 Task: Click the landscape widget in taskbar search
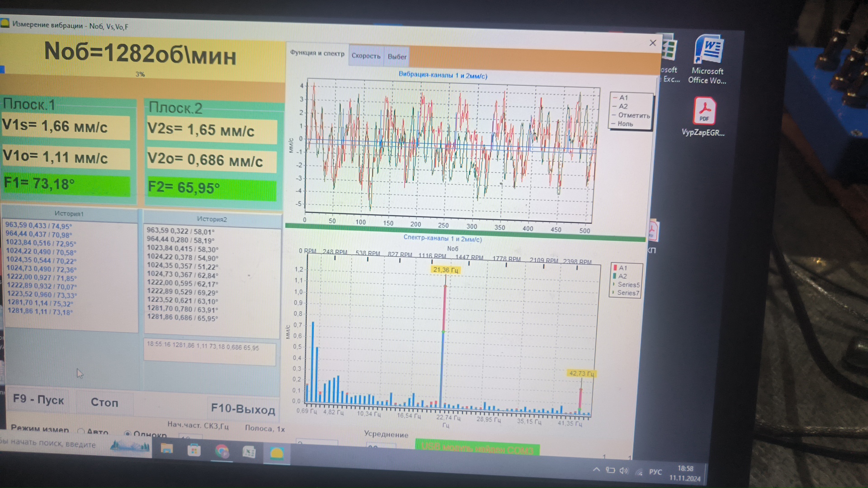tap(130, 446)
